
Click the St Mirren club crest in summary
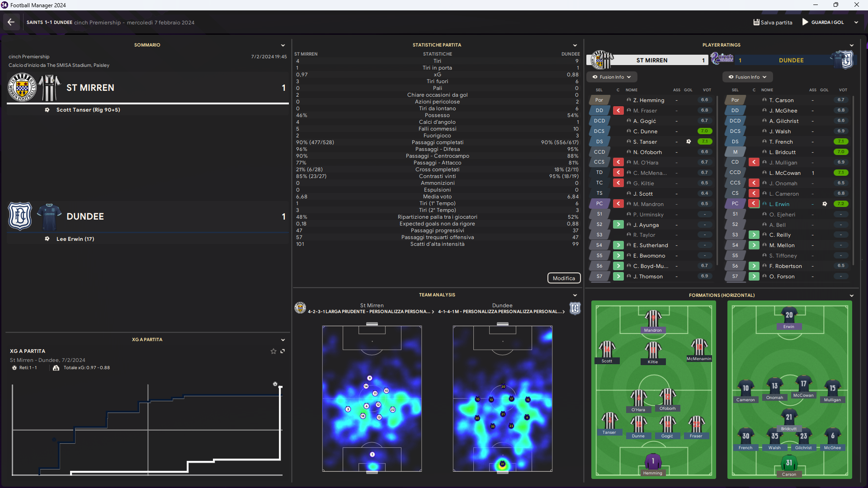(x=22, y=88)
